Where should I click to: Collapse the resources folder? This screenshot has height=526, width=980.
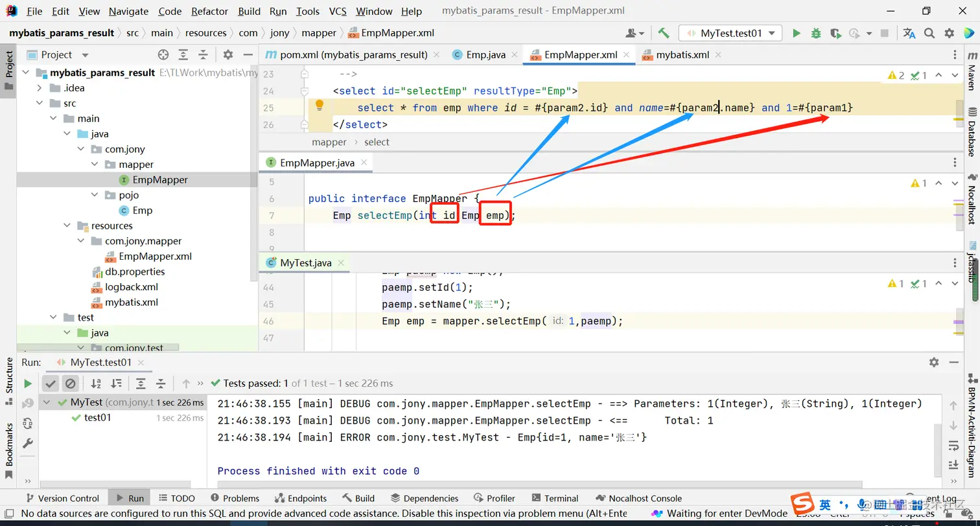coord(67,225)
